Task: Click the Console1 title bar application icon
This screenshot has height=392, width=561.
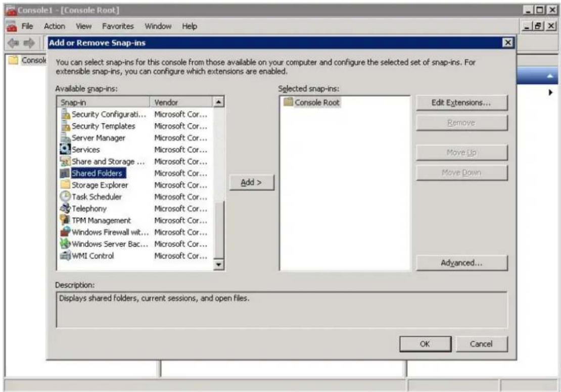Action: 12,11
